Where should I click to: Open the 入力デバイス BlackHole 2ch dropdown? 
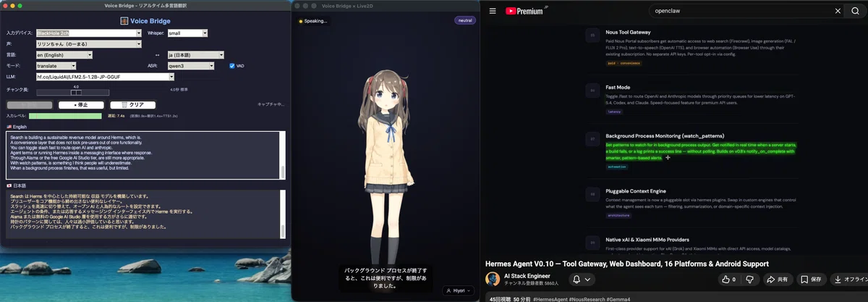[x=88, y=33]
